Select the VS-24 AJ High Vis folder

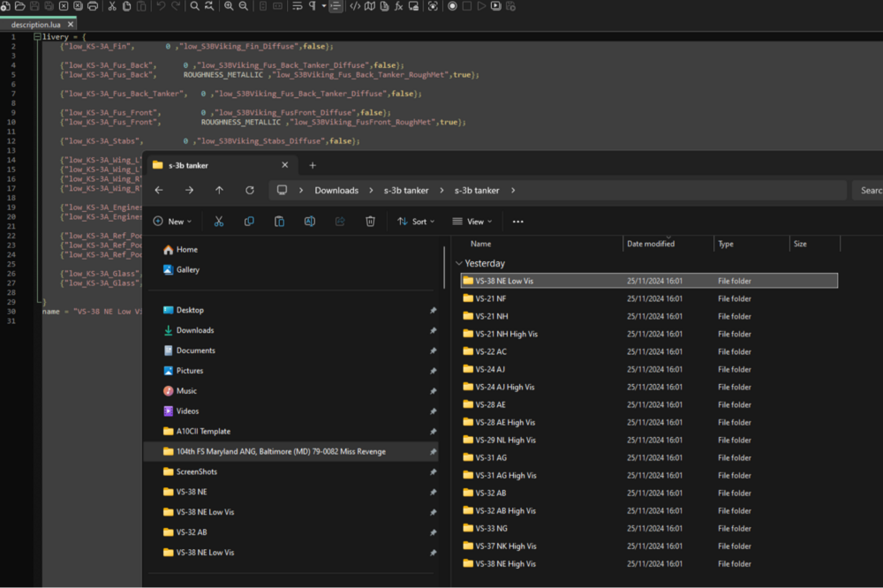[x=505, y=387]
